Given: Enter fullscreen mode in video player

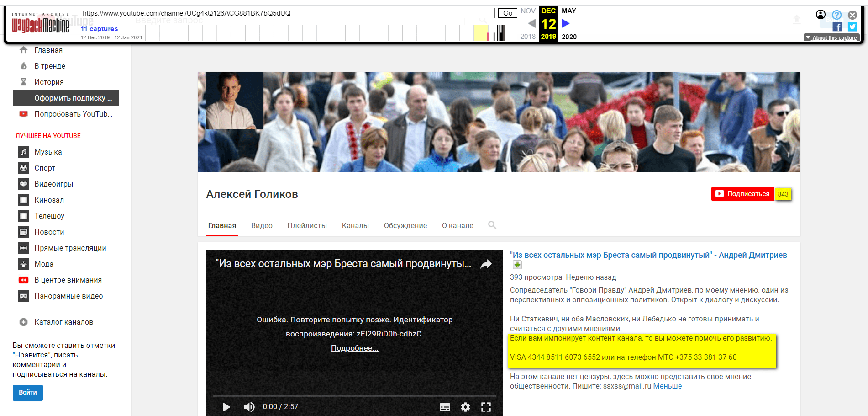Looking at the screenshot, I should tap(486, 407).
